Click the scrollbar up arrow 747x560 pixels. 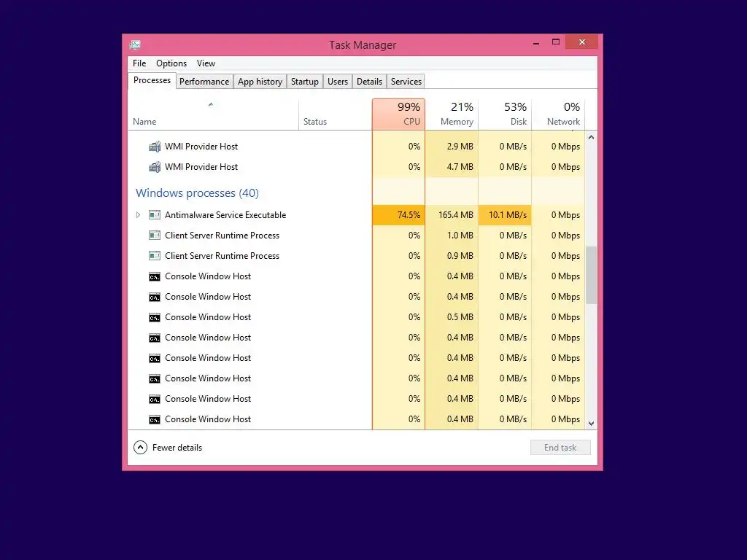[x=591, y=137]
